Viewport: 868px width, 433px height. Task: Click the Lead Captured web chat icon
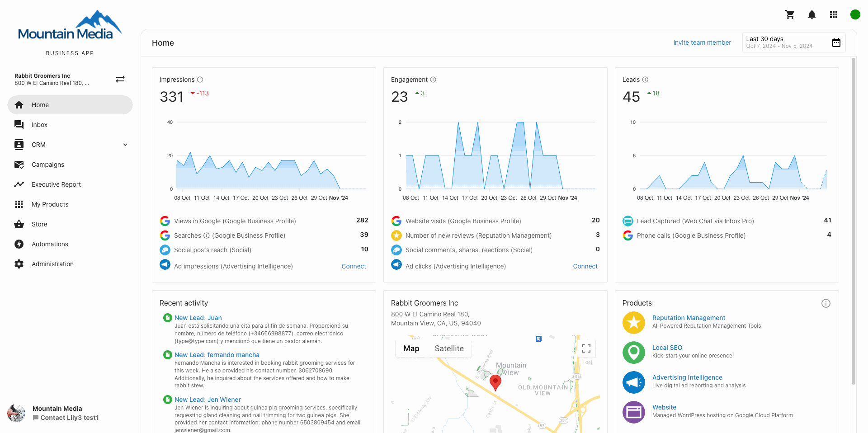[628, 221]
